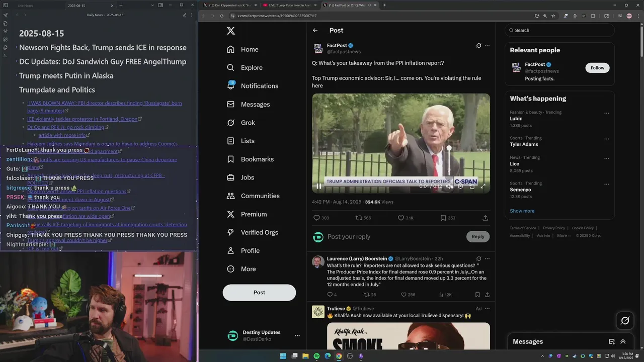Click the X Search box

click(x=559, y=30)
